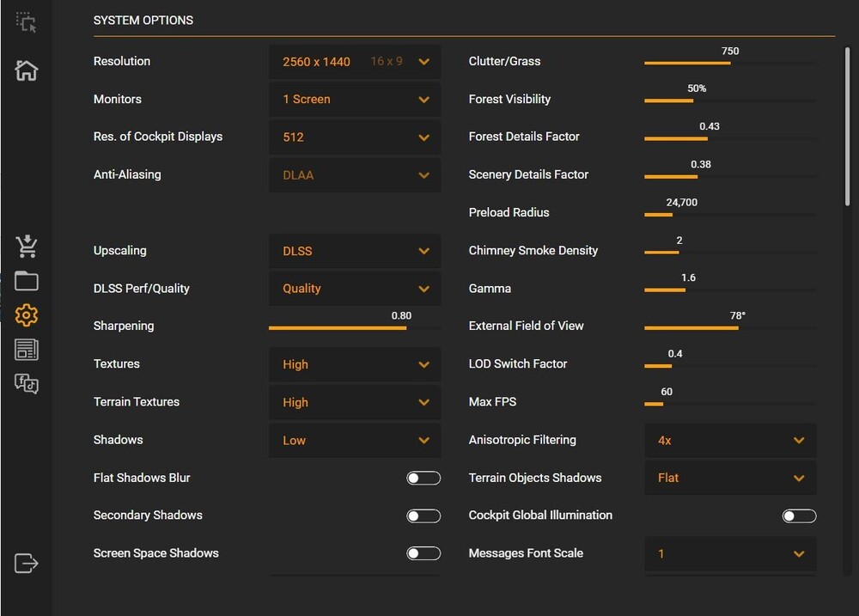
Task: Click the Sharpening slider track
Action: pos(354,328)
